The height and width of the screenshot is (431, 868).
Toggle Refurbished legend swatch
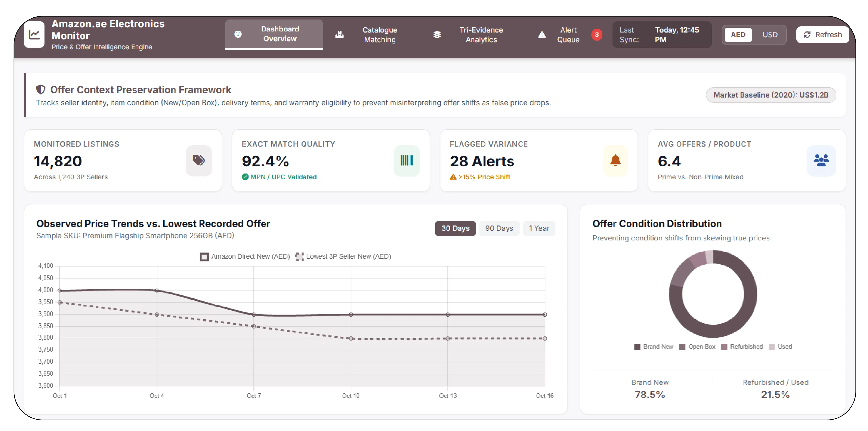pyautogui.click(x=724, y=347)
